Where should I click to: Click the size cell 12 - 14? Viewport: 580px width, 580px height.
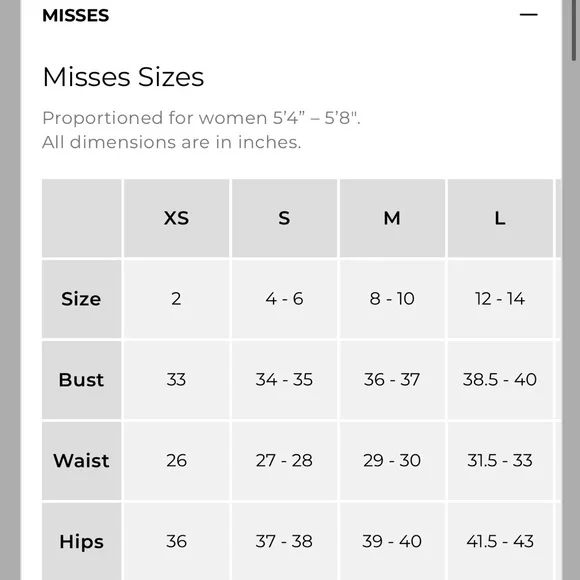(x=500, y=299)
